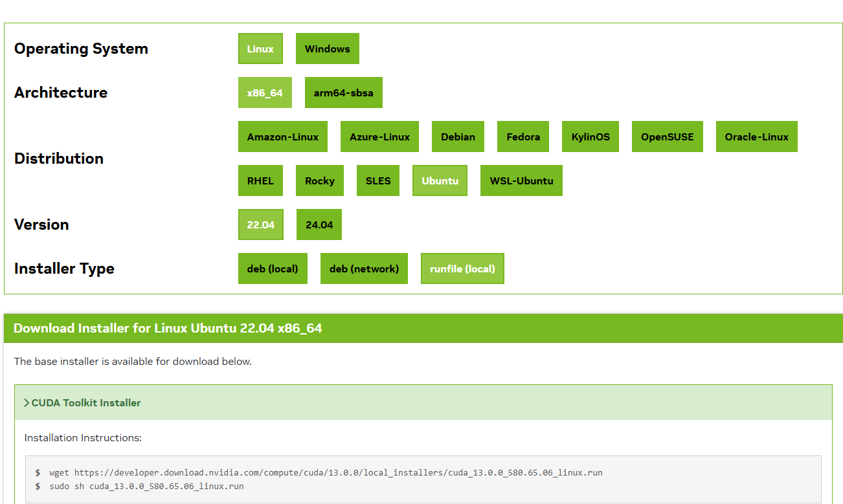Click the wget download command line
The width and height of the screenshot is (843, 504).
(x=325, y=473)
